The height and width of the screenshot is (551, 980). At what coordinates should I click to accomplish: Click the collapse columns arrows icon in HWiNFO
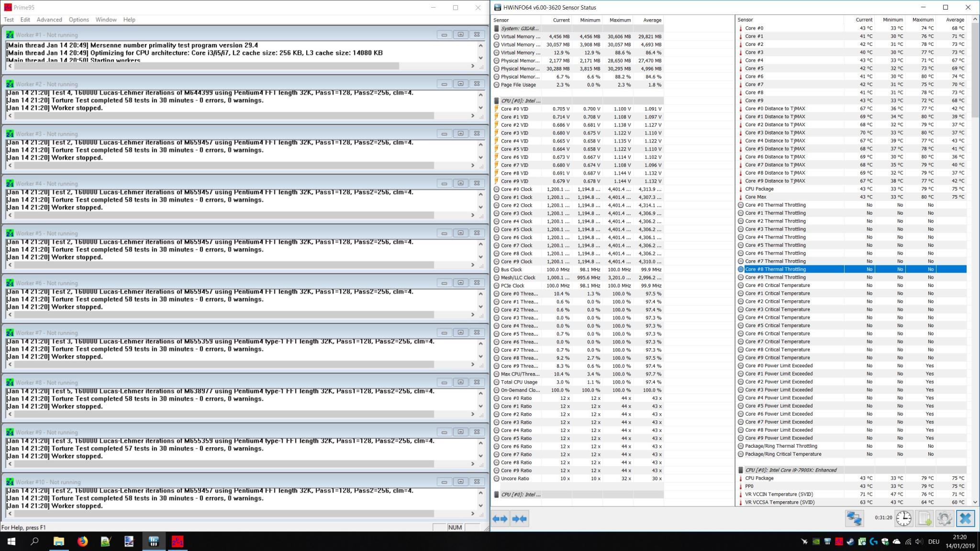point(520,518)
